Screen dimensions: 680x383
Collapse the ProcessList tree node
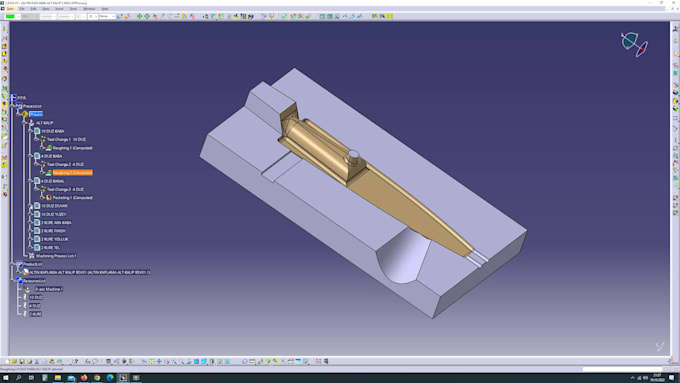click(x=13, y=106)
